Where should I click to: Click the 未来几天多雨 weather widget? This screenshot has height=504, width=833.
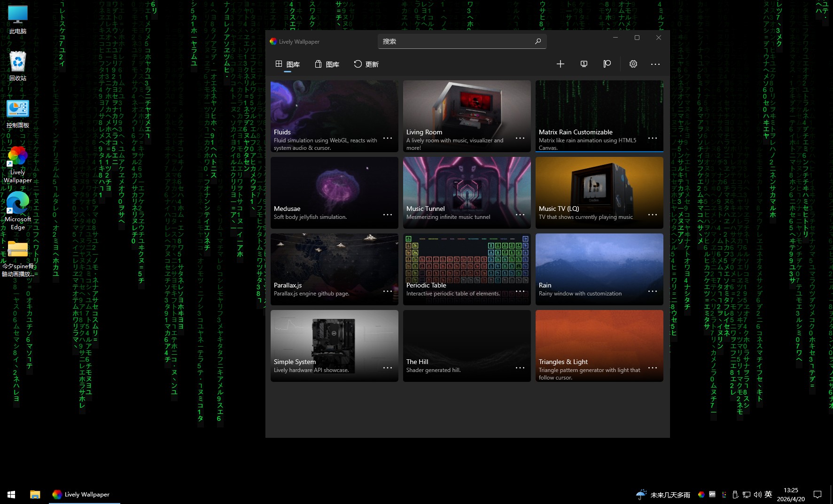point(663,495)
